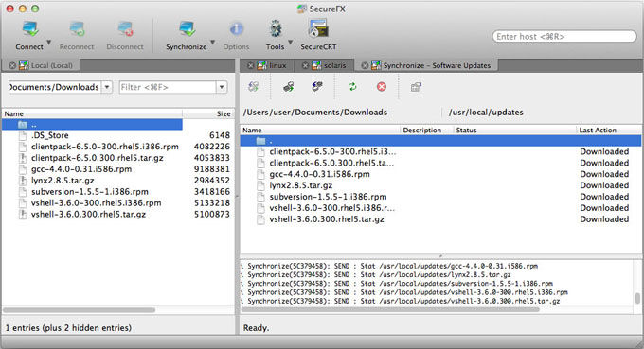This screenshot has height=349, width=644.
Task: Select vshell-3.6.0.300.rhel5.tar.gz in synchronize list
Action: (x=440, y=219)
